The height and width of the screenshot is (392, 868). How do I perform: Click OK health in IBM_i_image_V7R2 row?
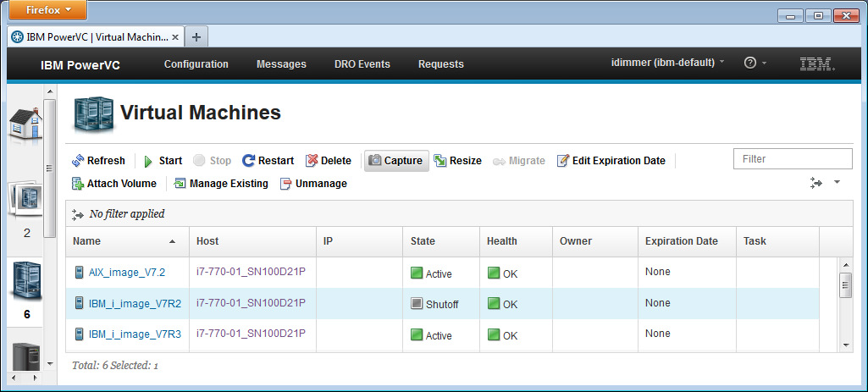[503, 304]
